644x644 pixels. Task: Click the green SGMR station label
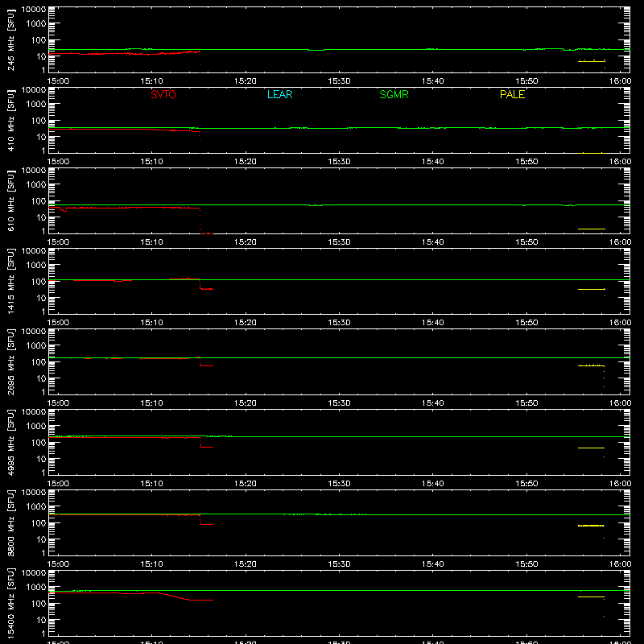[x=394, y=94]
